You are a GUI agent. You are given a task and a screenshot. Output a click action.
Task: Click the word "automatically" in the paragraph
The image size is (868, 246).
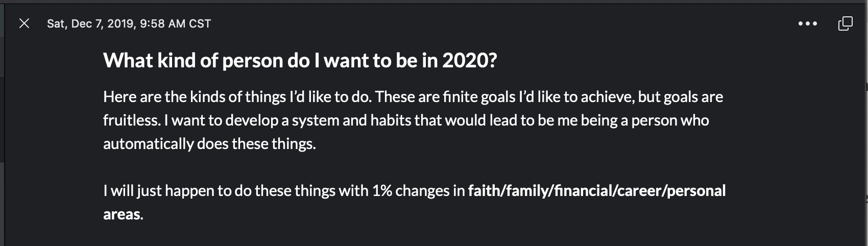(148, 144)
